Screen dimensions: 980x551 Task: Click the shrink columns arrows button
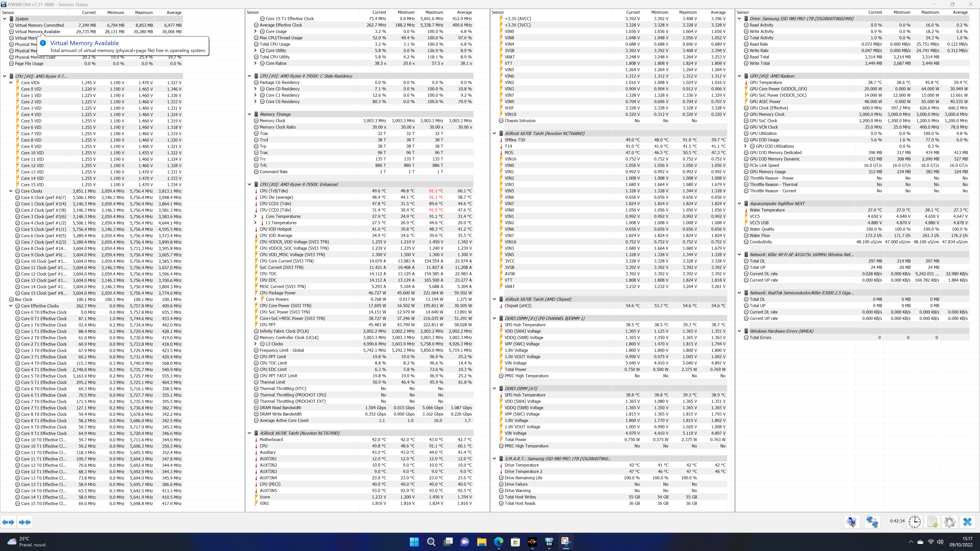[25, 522]
